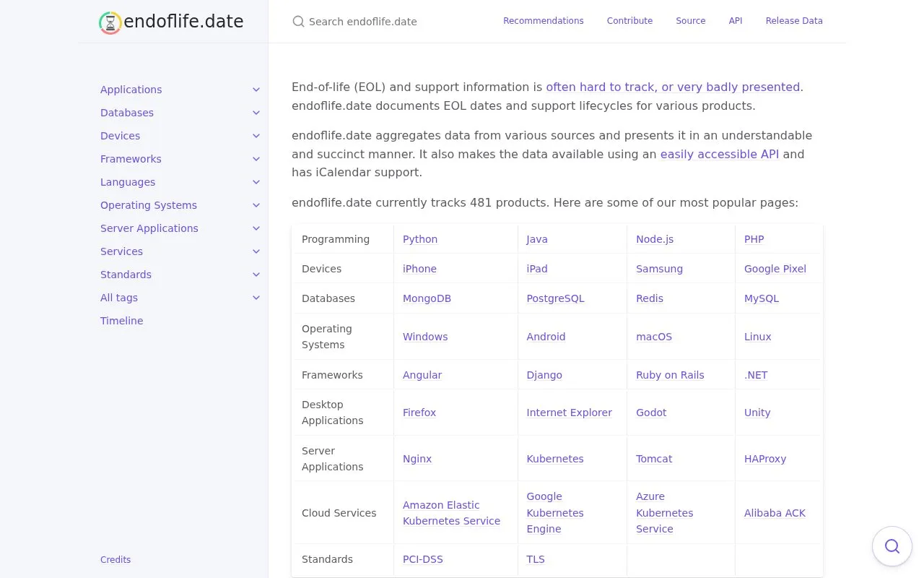Open the Timeline sidebar link

[x=122, y=321]
